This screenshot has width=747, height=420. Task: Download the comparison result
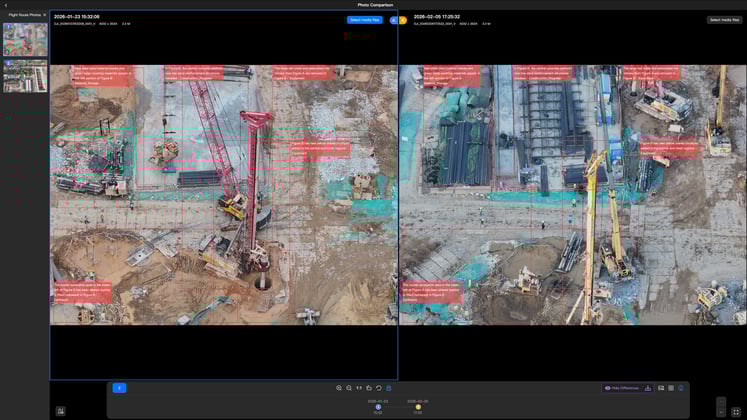(648, 388)
